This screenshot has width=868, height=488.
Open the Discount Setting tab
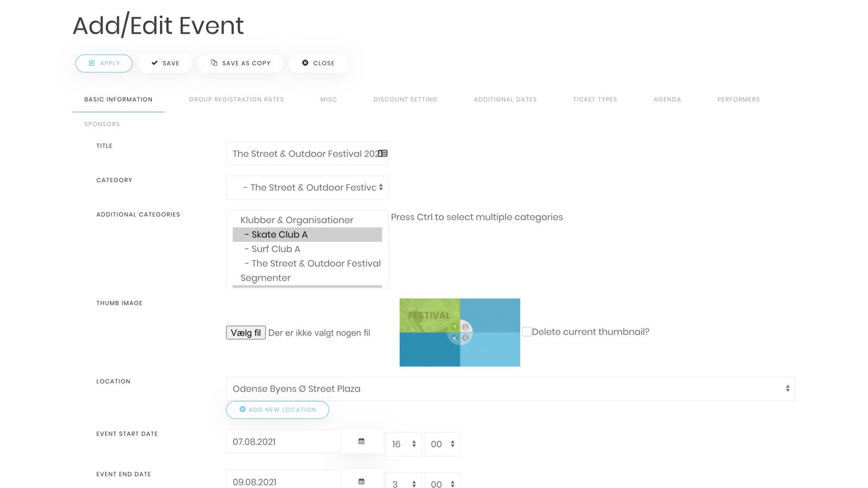pyautogui.click(x=405, y=100)
